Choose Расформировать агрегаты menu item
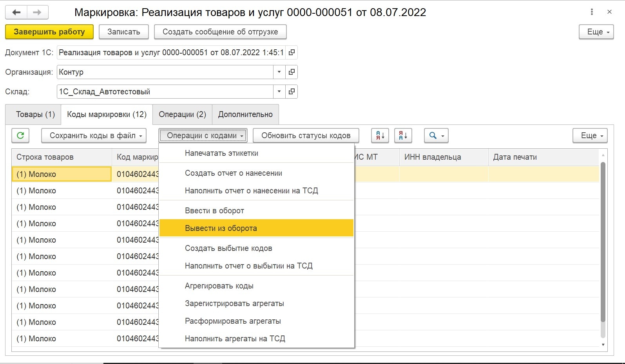The height and width of the screenshot is (364, 625). tap(257, 321)
